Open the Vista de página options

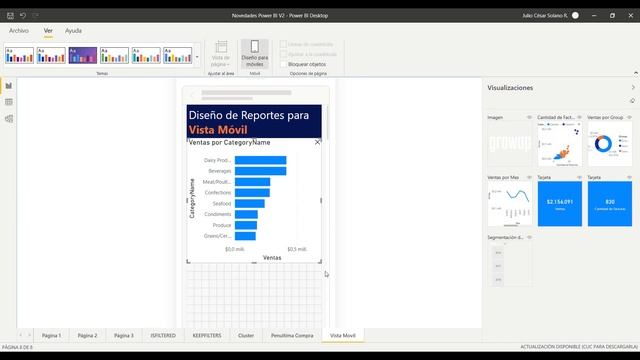[221, 53]
